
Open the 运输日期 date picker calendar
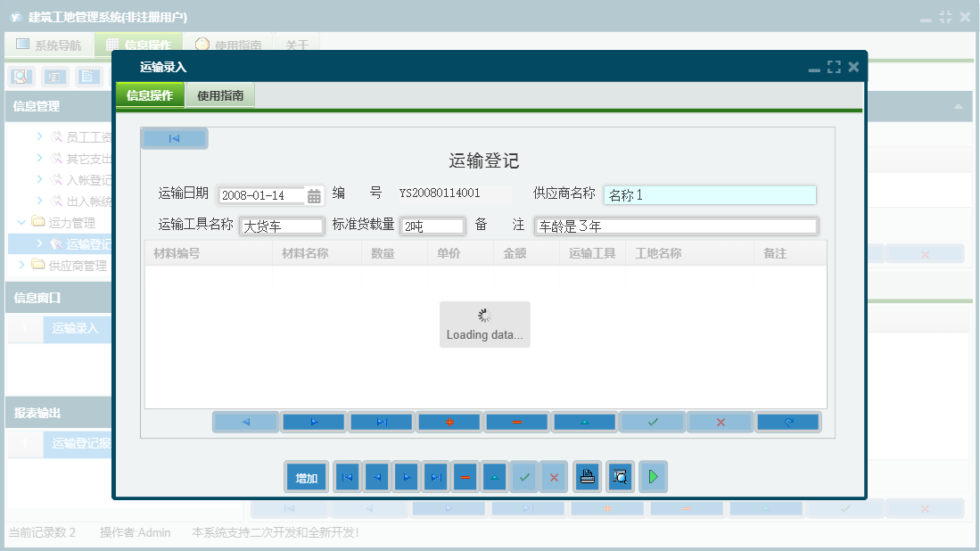click(313, 195)
